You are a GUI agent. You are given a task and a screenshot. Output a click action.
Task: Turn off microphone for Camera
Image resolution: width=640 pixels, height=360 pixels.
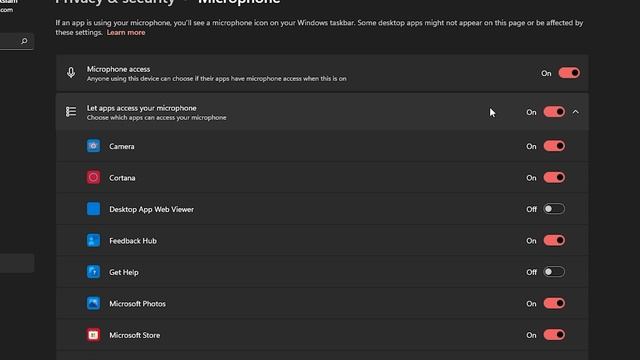click(x=554, y=146)
